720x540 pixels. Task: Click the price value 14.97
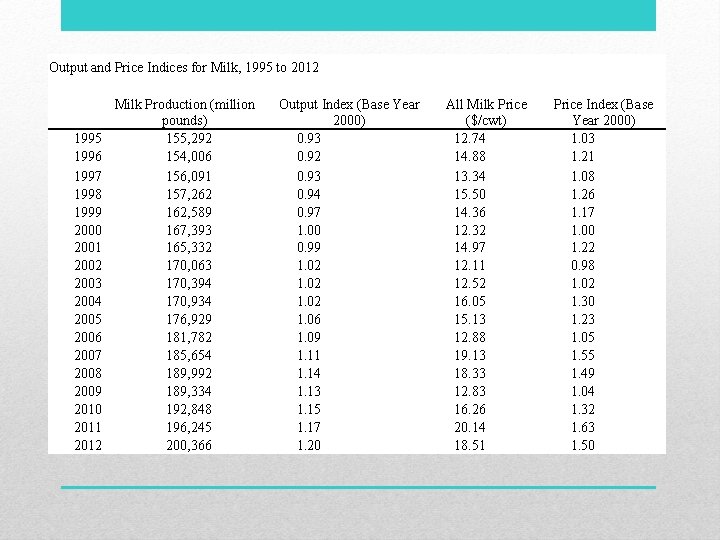coord(470,247)
